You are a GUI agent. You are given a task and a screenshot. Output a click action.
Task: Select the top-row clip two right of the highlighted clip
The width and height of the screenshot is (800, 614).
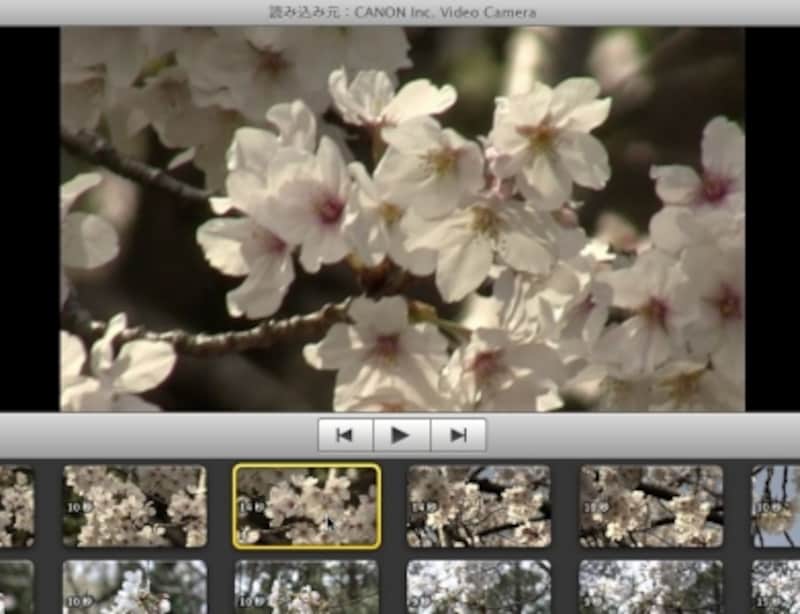(x=651, y=506)
